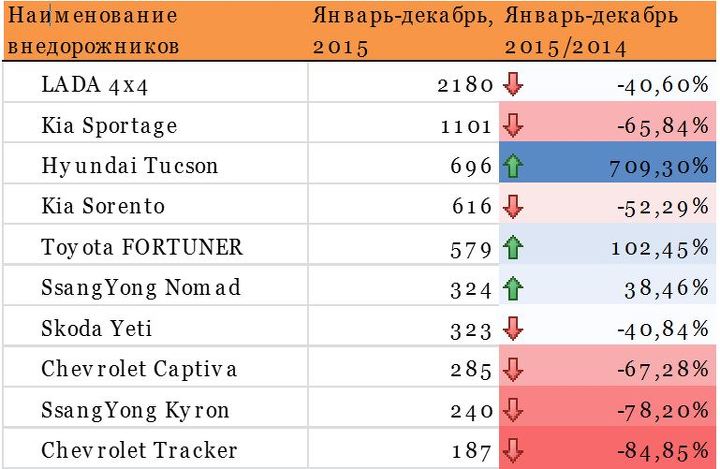Click the red down arrow for SsangYong Kyron

[x=514, y=409]
